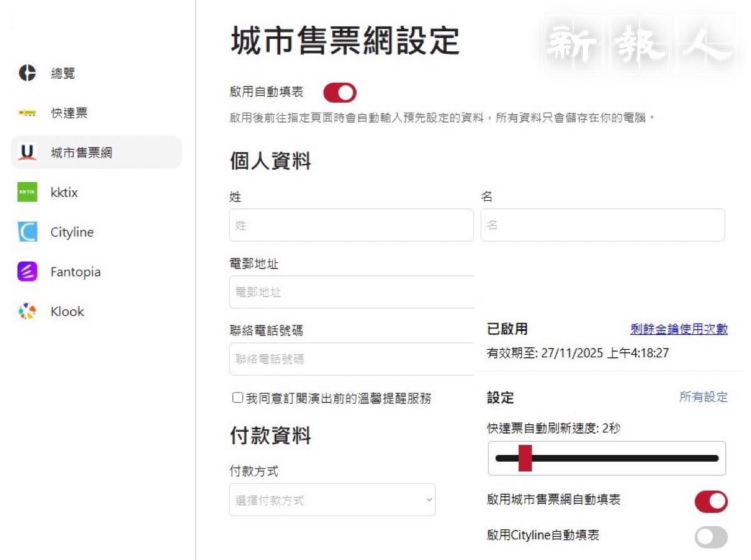Viewport: 751px width, 560px height.
Task: Click the 總覽 overview icon in sidebar
Action: pos(27,73)
